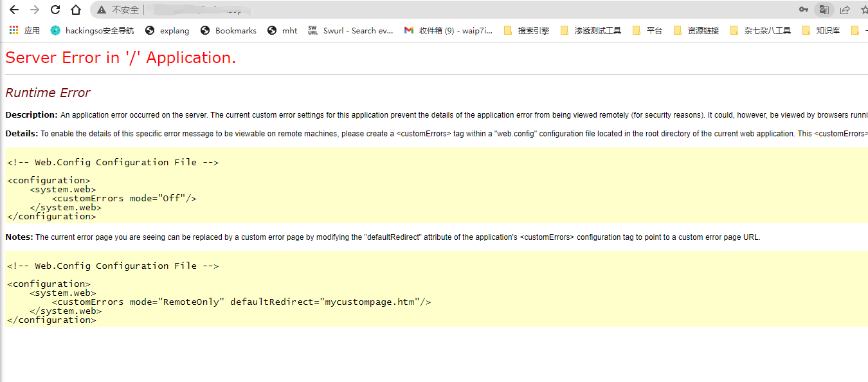
Task: Go to the browser home page
Action: coord(76,10)
